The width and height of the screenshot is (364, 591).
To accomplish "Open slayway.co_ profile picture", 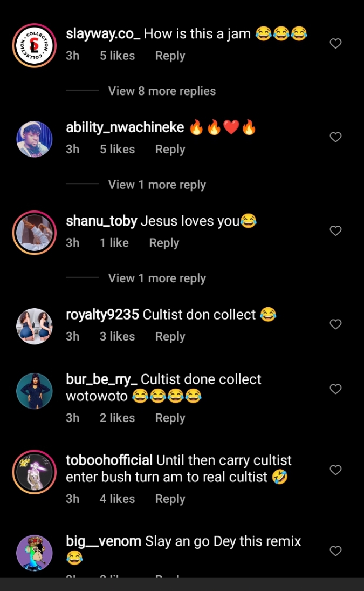I will point(35,46).
